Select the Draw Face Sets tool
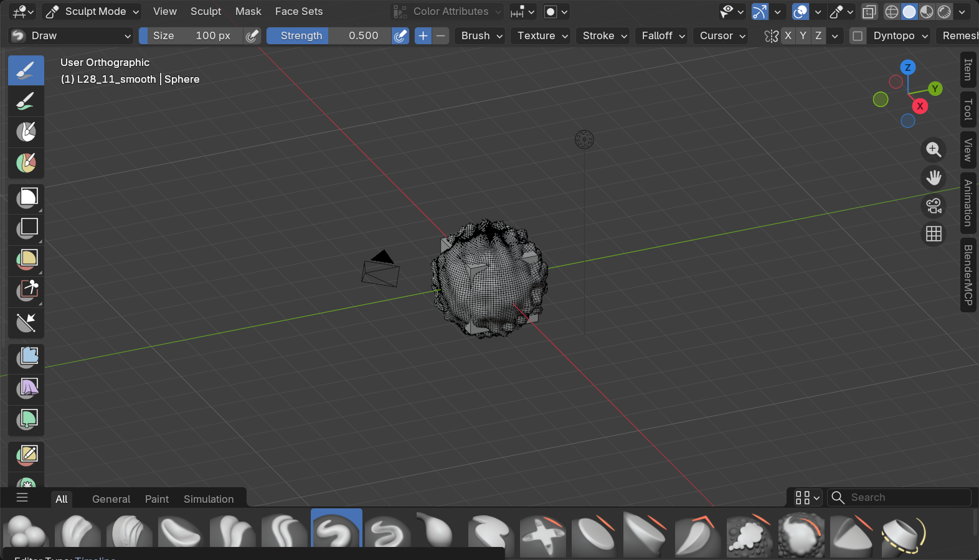This screenshot has height=560, width=979. (26, 163)
